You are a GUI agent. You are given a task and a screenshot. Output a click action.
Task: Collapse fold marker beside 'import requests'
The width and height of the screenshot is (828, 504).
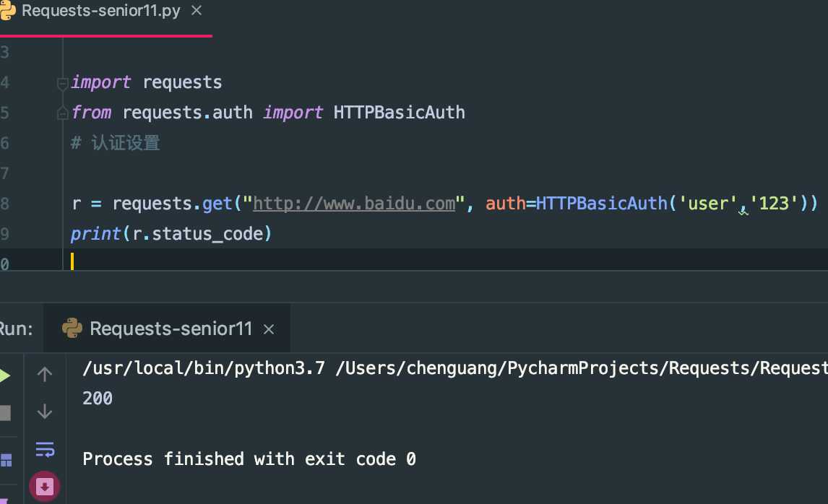point(63,82)
